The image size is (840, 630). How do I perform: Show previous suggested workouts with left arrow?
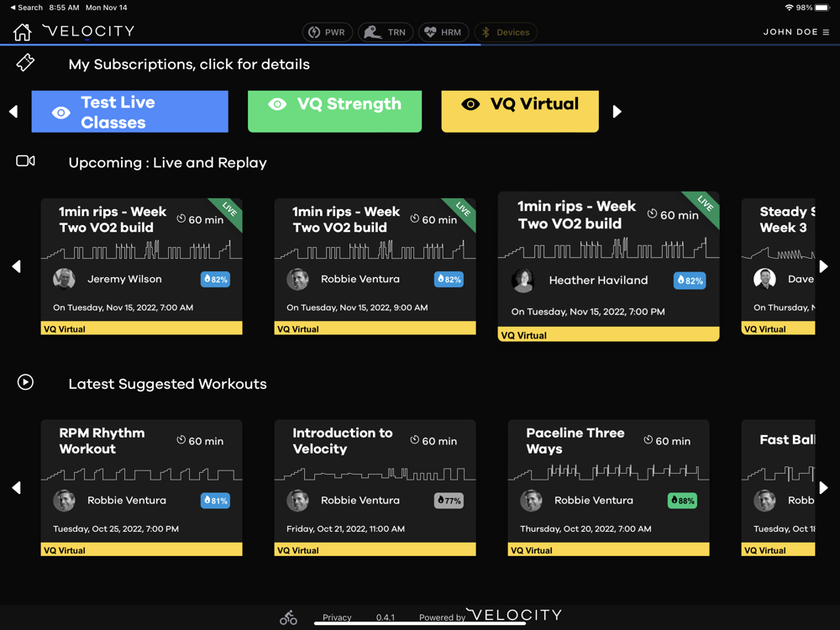[17, 487]
